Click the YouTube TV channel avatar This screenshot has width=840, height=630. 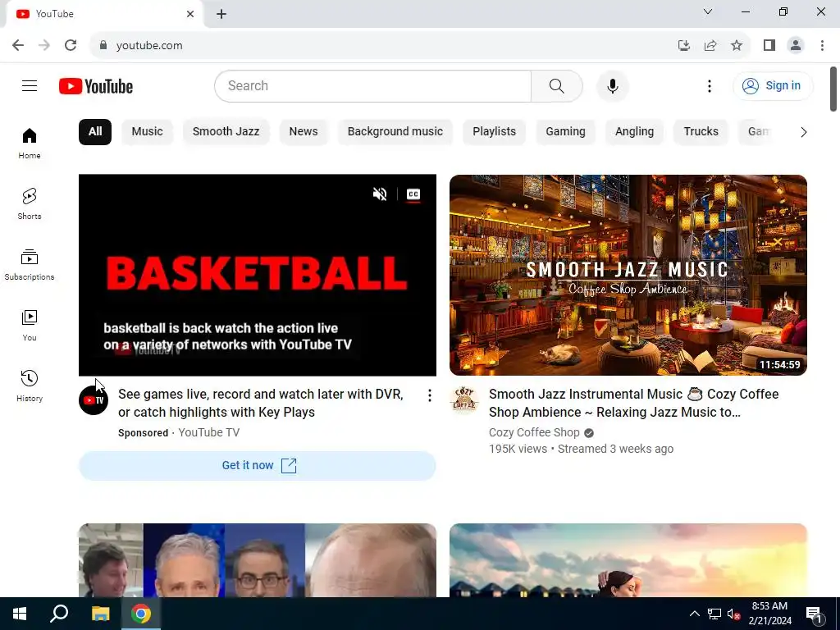click(x=94, y=400)
